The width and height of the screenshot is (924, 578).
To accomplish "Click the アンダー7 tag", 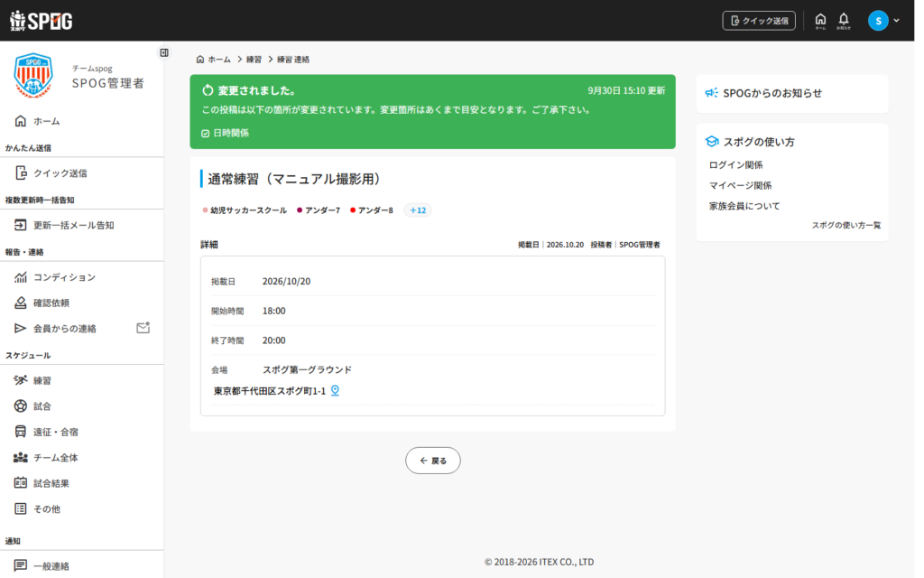I will 319,210.
